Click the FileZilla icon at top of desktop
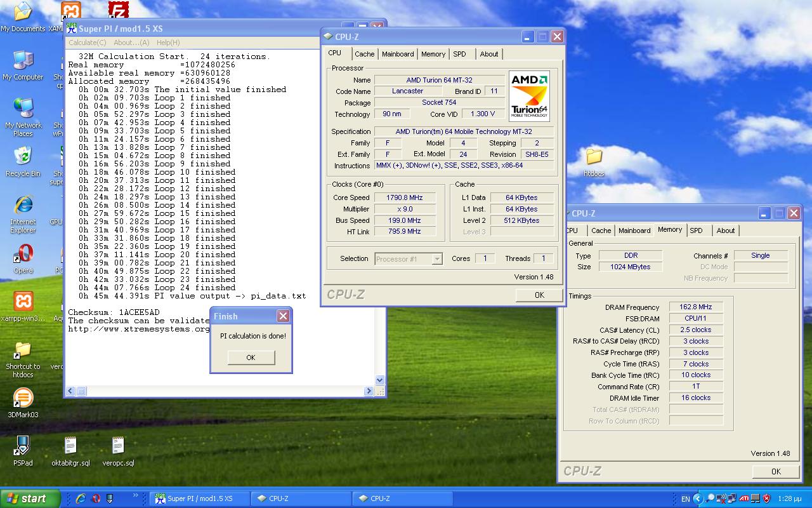 tap(119, 11)
